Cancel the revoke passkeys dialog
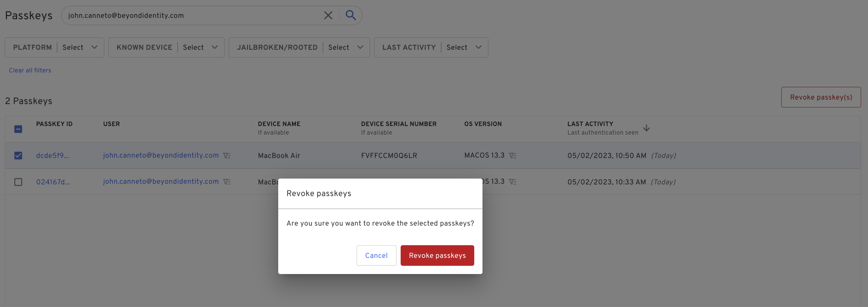This screenshot has width=868, height=307. [376, 255]
